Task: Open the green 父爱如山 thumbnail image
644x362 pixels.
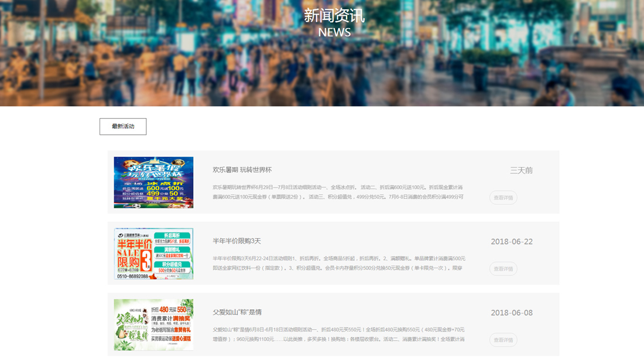Action: (153, 325)
